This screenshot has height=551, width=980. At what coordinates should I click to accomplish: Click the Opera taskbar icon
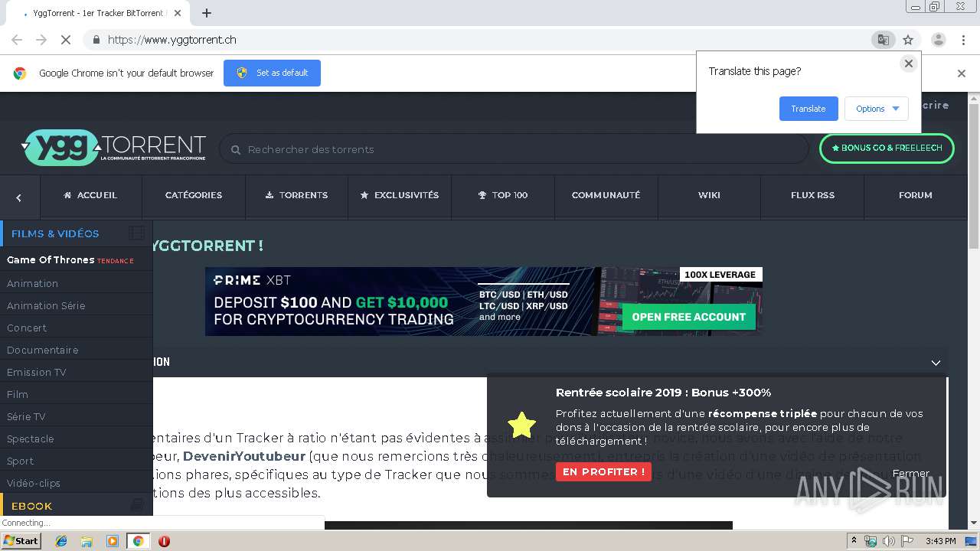click(164, 541)
